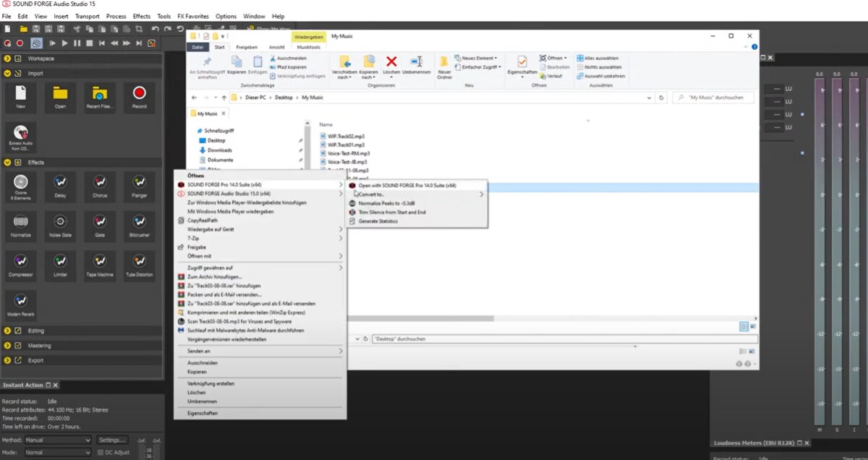Apply the Bitcrusher effect
This screenshot has height=460, width=868.
[139, 225]
